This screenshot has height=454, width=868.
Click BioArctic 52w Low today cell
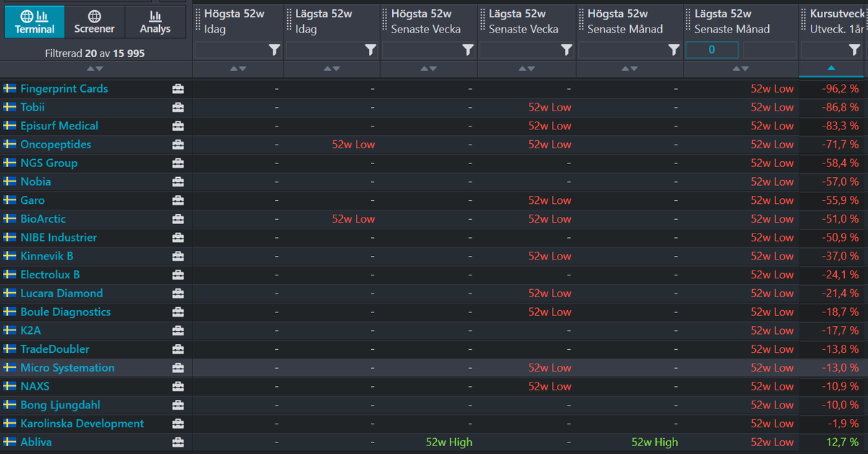(x=354, y=219)
